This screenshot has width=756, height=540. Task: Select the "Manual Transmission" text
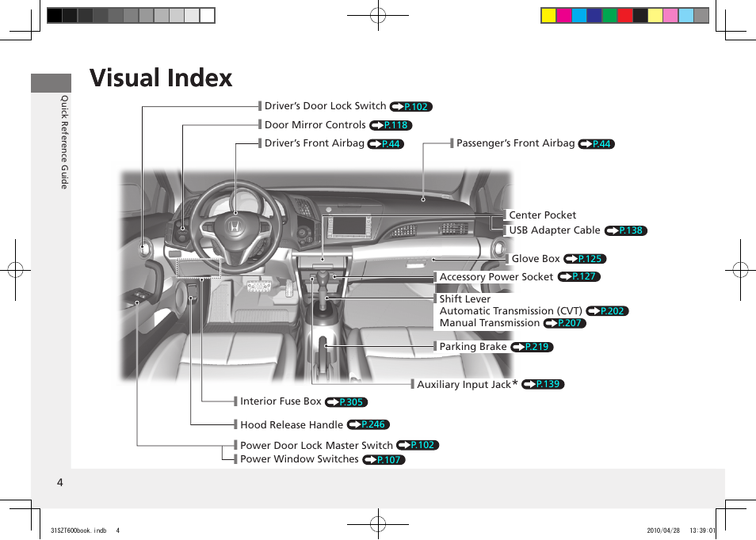point(490,323)
